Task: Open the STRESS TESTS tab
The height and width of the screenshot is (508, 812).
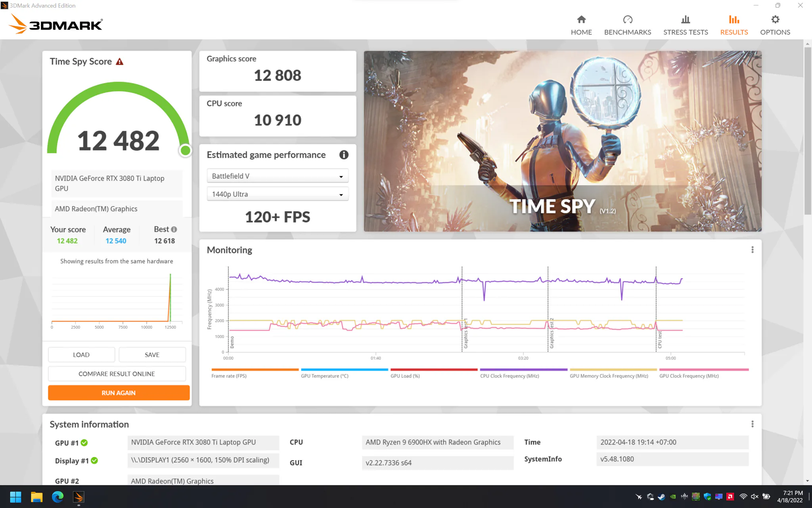Action: 686,25
